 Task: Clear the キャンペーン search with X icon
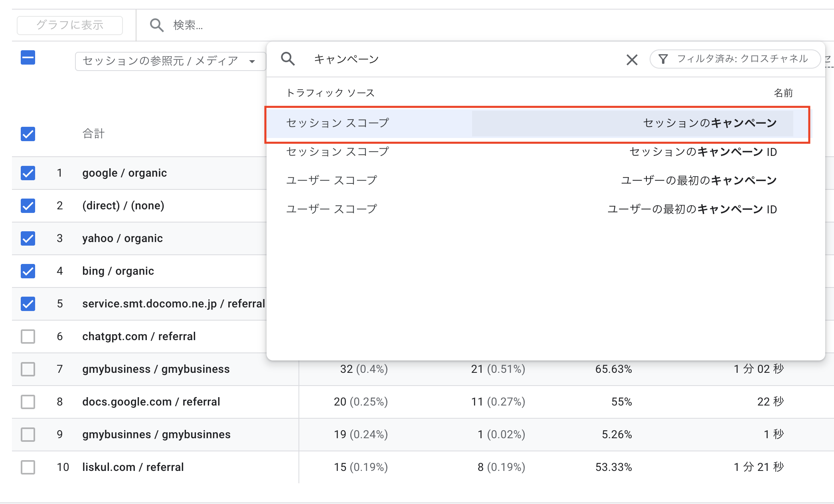tap(632, 60)
